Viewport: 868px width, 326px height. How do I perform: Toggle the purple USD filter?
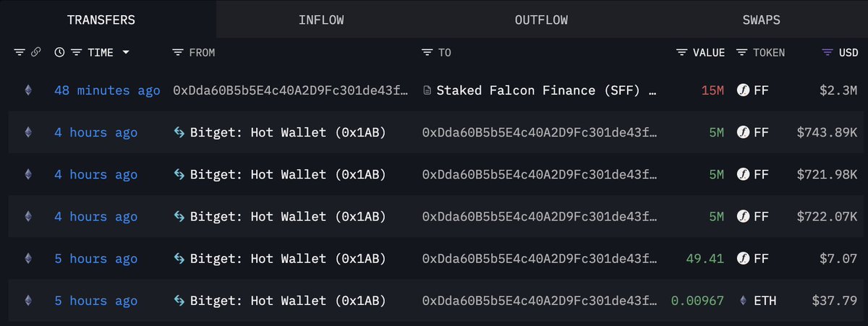pyautogui.click(x=827, y=53)
